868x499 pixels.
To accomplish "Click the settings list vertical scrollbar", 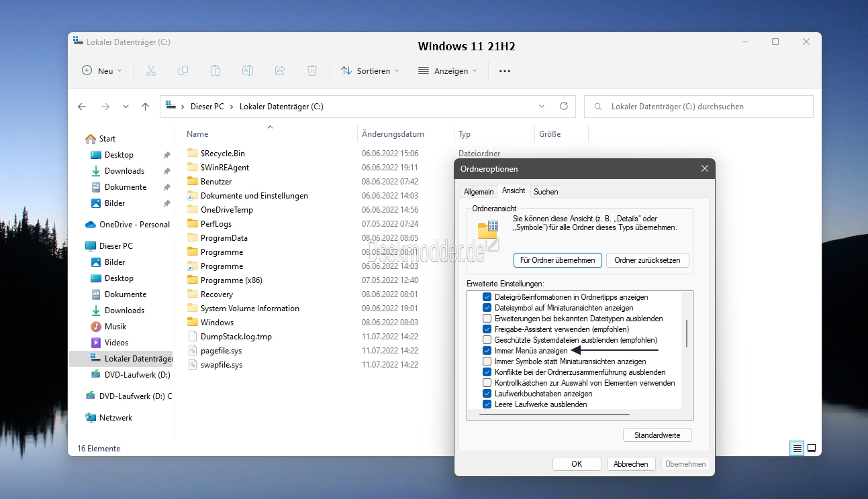I will click(687, 333).
